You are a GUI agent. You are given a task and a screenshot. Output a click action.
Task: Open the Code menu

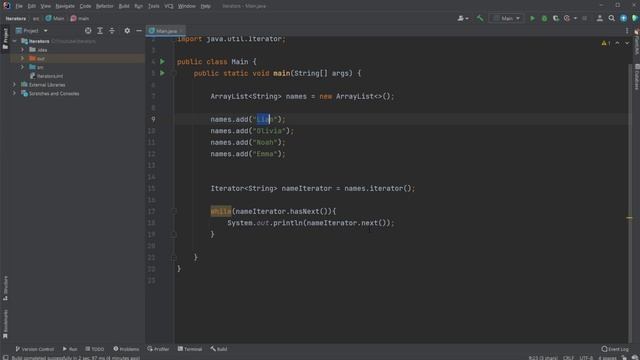[x=85, y=6]
